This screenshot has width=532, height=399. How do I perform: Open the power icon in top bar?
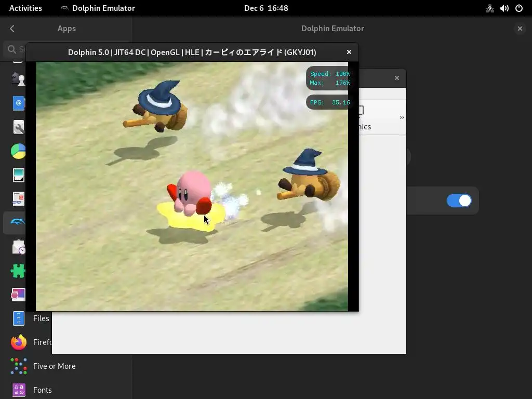pos(519,8)
